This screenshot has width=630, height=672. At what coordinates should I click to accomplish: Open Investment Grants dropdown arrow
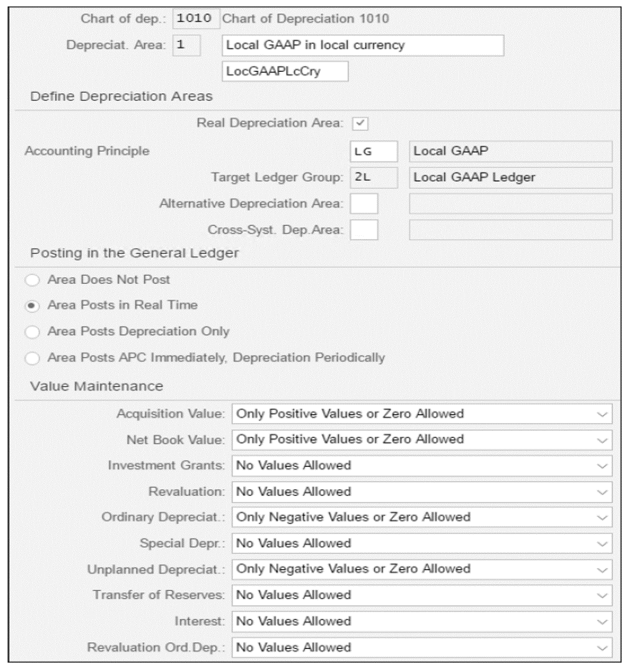click(602, 466)
